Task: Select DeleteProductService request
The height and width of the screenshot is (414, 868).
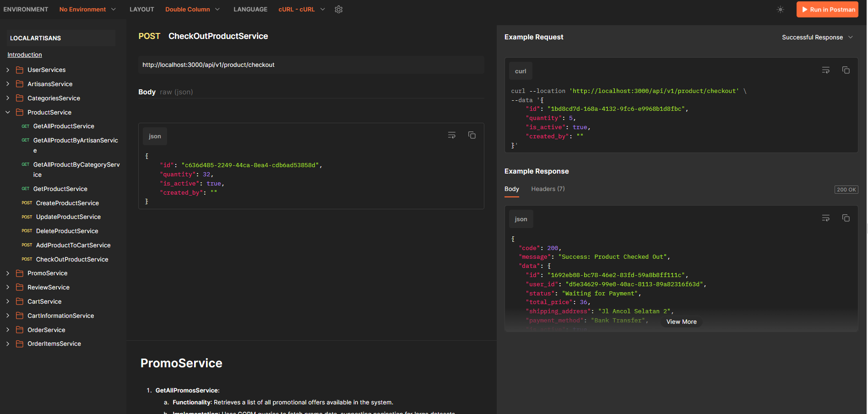Action: click(67, 231)
